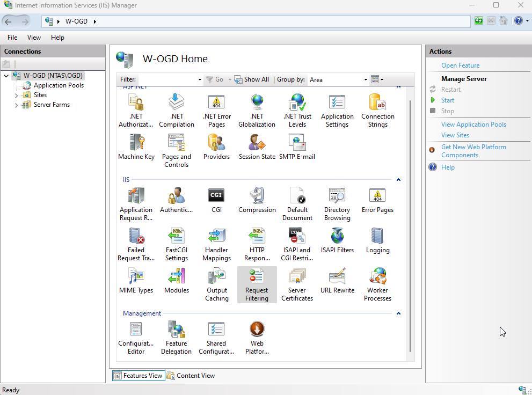Open the View menu
Image resolution: width=532 pixels, height=395 pixels.
pos(34,38)
